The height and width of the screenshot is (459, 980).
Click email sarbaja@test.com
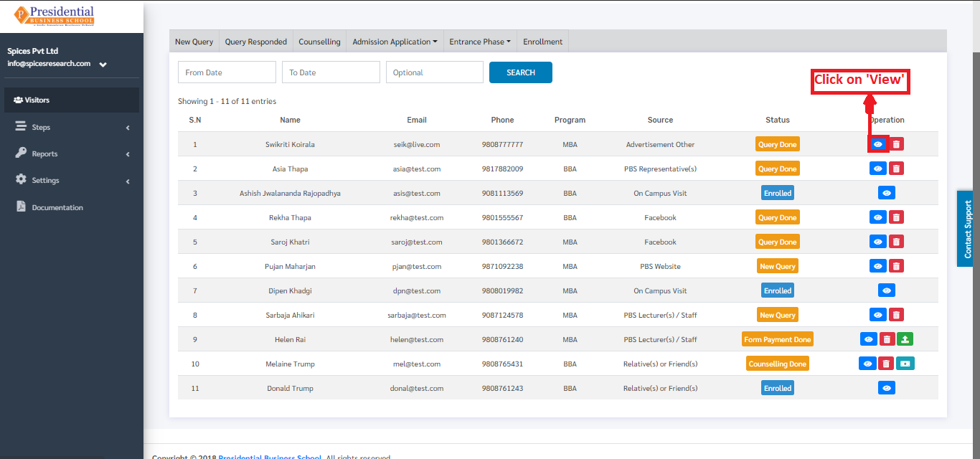tap(416, 315)
